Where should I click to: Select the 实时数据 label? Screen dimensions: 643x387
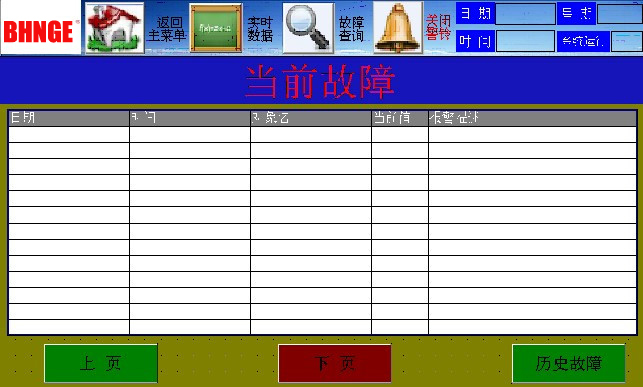260,29
